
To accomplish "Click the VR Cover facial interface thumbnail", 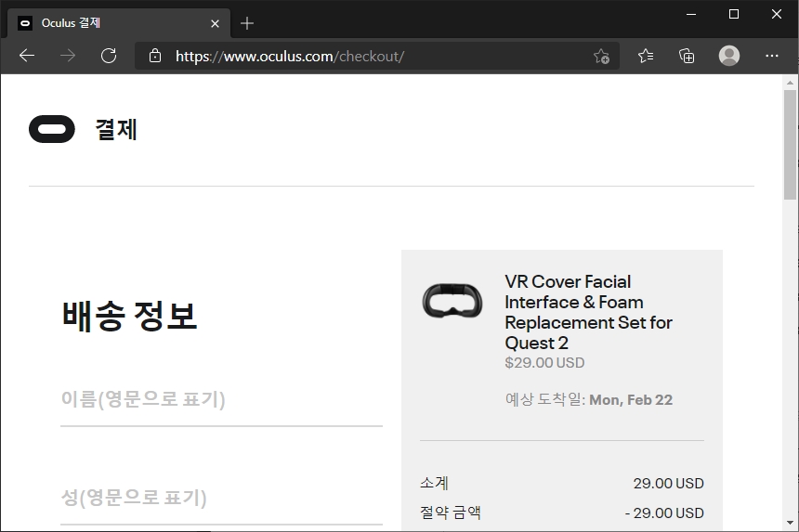I will click(452, 302).
